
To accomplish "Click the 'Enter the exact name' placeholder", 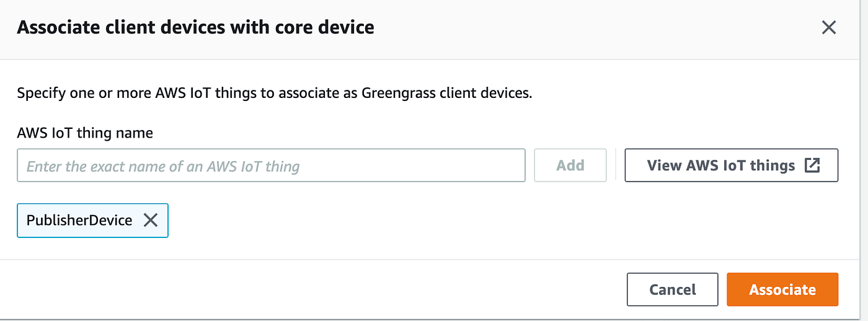I will 163,166.
